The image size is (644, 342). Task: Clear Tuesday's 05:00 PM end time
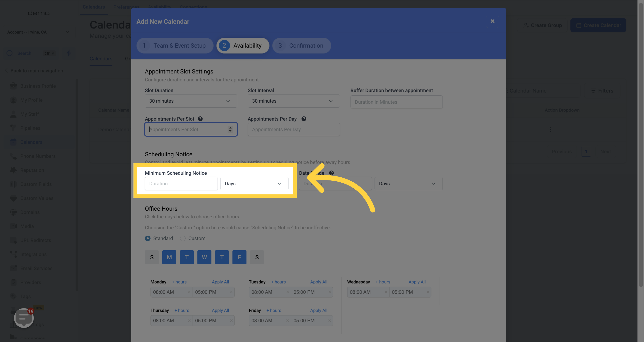[330, 292]
